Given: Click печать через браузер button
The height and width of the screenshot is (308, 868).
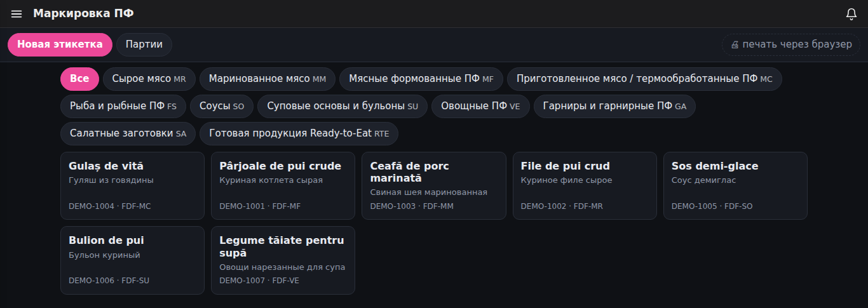Looking at the screenshot, I should pos(791,44).
